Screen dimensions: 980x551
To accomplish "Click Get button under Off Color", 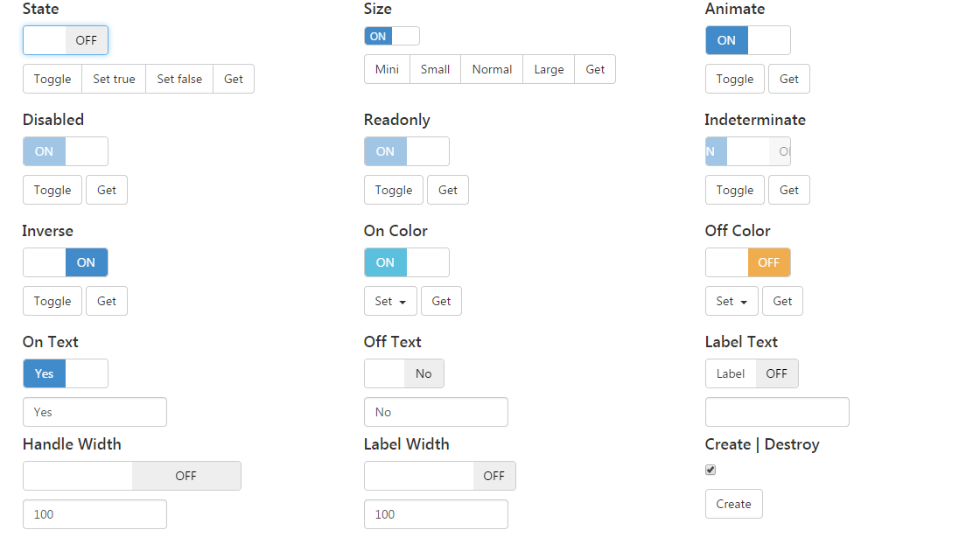I will 782,301.
